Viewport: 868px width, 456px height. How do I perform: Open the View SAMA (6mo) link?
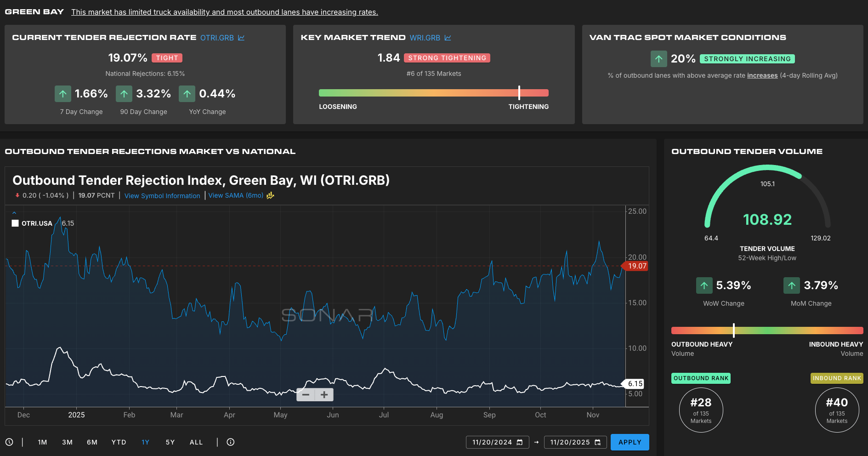click(x=236, y=195)
